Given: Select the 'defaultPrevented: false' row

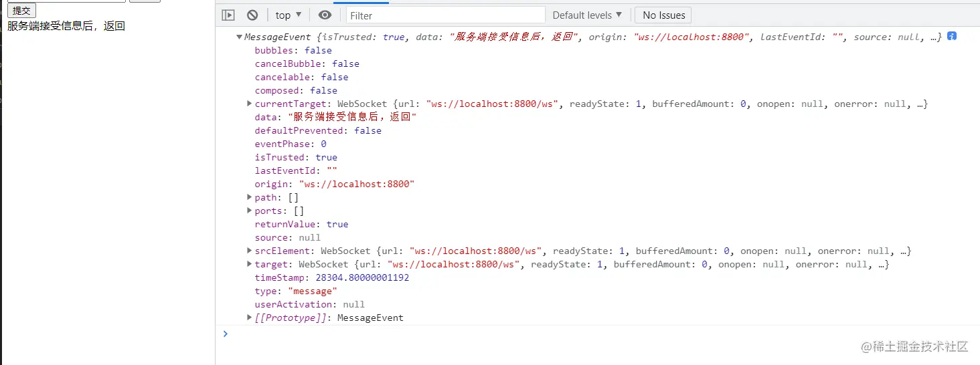Looking at the screenshot, I should pyautogui.click(x=318, y=130).
